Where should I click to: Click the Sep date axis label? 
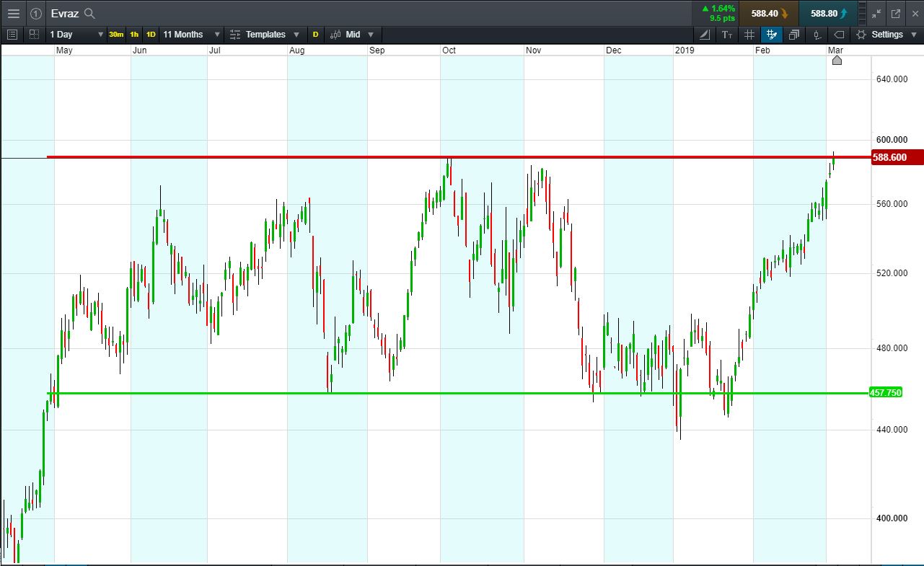tap(377, 50)
